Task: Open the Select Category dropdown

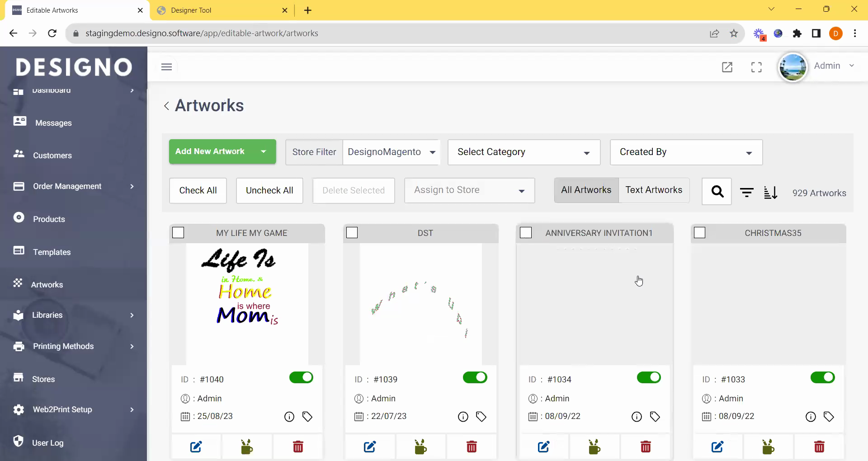Action: pos(524,152)
